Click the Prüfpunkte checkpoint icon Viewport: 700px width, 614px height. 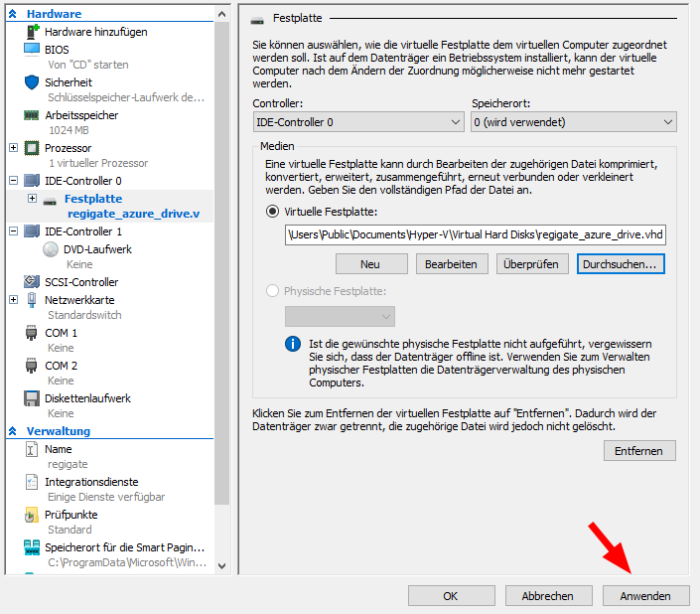(31, 515)
